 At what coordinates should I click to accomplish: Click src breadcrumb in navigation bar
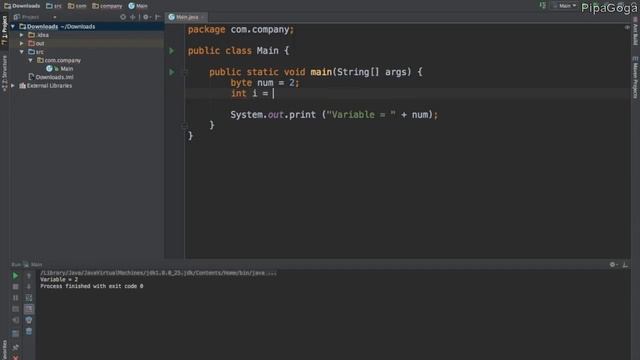coord(53,6)
